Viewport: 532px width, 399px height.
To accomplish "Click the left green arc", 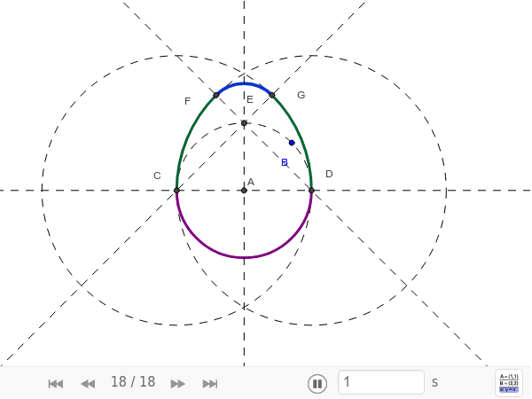I will coord(187,136).
